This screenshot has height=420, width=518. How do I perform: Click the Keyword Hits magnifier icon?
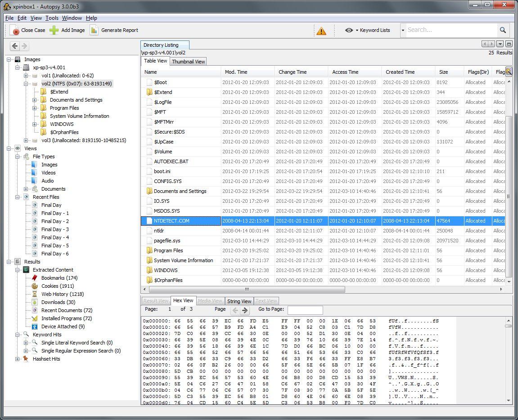(x=26, y=335)
